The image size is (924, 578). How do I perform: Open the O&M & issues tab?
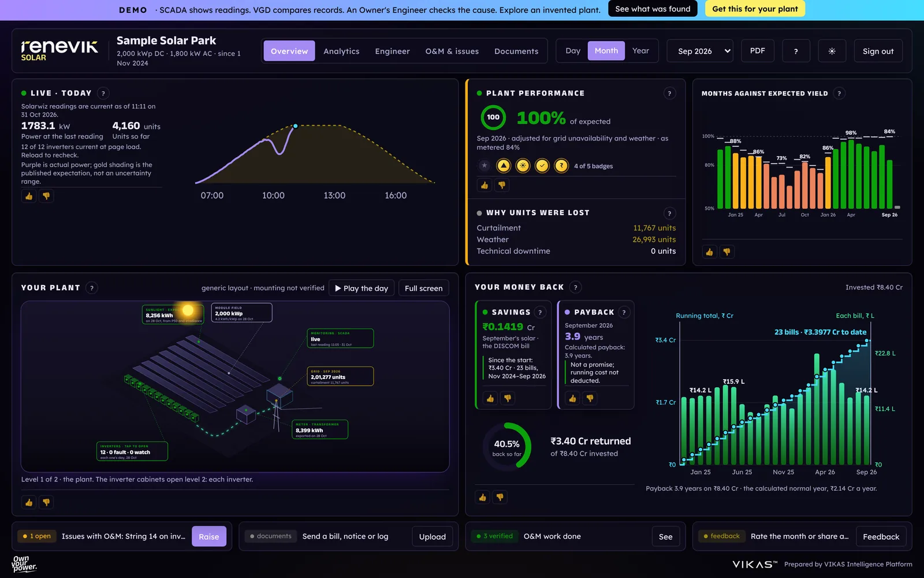point(452,51)
